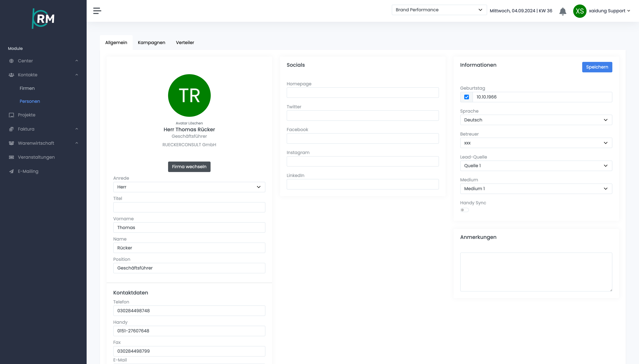Click the Titel input field

click(x=189, y=207)
